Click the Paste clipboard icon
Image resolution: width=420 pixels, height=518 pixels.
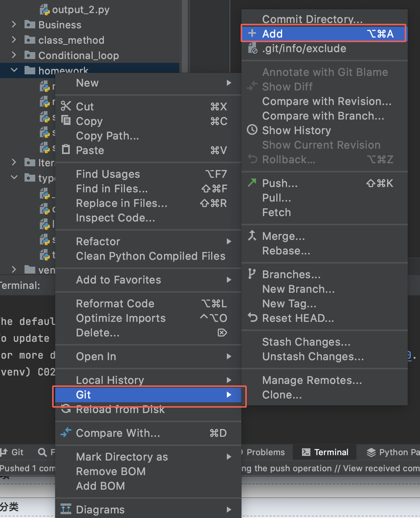tap(66, 149)
